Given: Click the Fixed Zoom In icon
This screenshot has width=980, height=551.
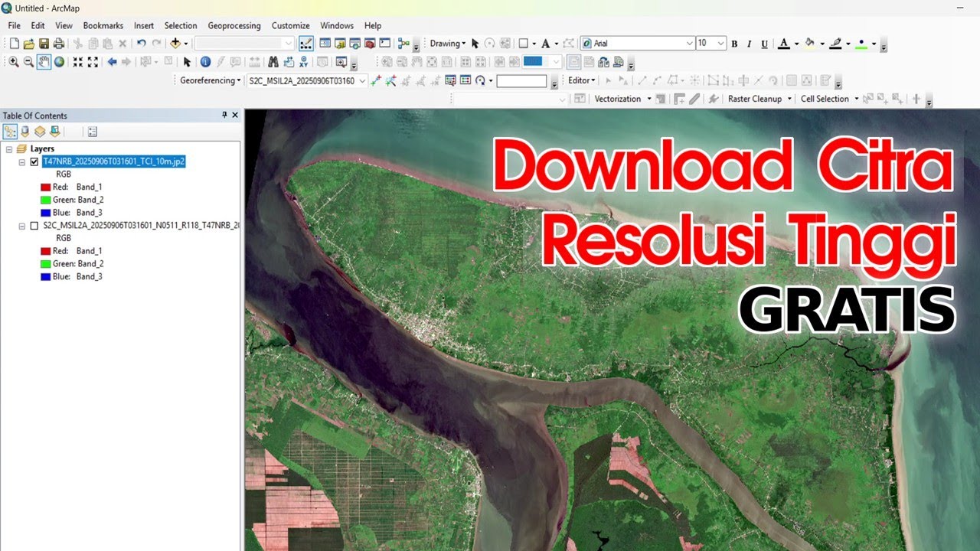Looking at the screenshot, I should tap(78, 62).
